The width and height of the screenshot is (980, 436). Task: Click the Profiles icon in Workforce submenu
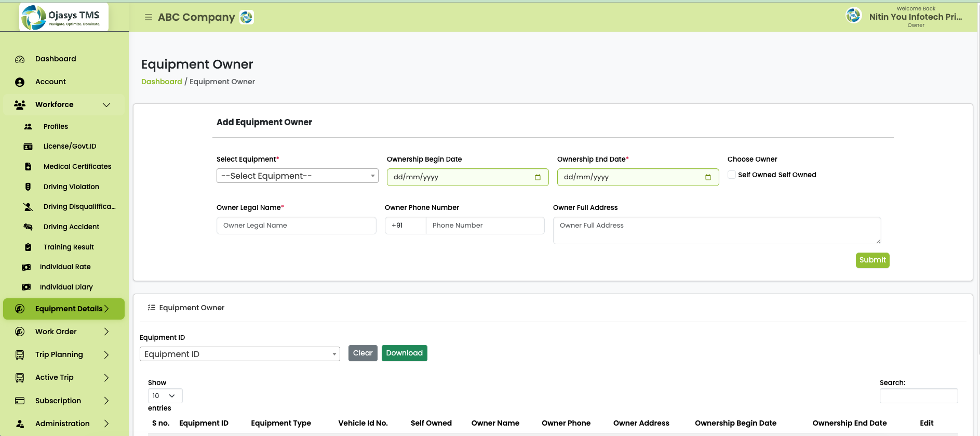coord(28,127)
